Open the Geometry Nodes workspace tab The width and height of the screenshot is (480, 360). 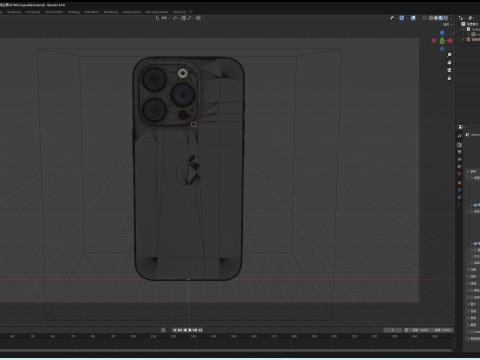click(x=156, y=12)
